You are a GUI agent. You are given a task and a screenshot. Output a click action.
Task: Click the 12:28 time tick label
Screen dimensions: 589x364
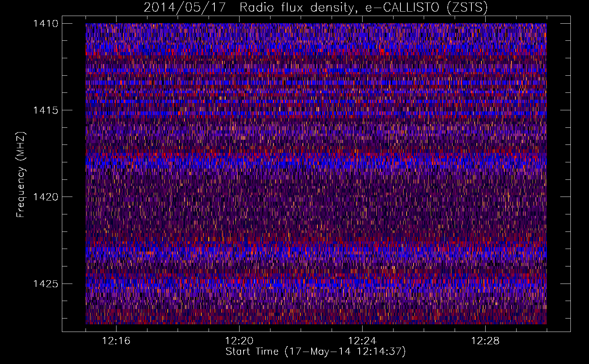pos(485,341)
